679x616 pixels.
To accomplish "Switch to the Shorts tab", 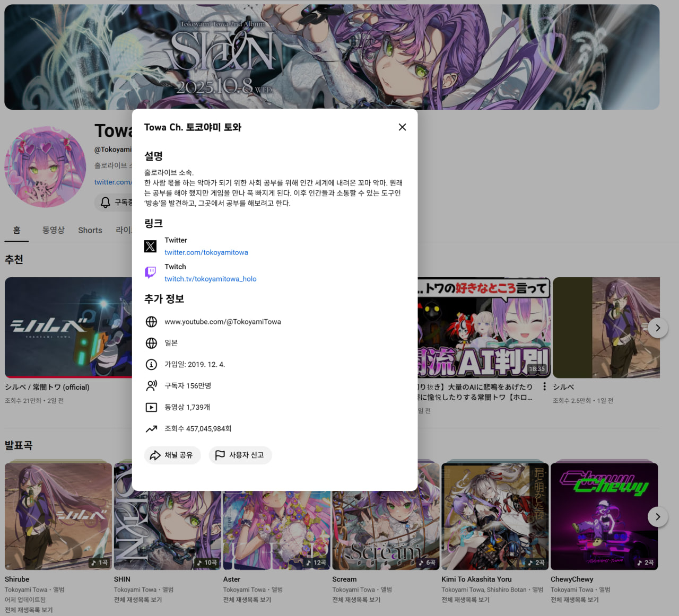I will (90, 230).
